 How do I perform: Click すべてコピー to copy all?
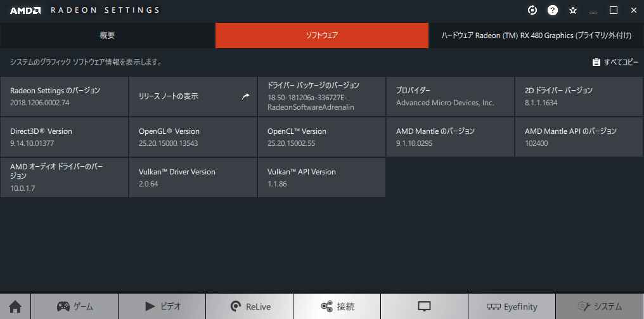tap(615, 62)
